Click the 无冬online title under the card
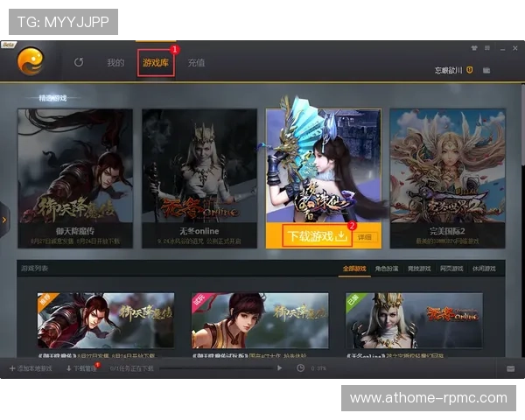The image size is (525, 420). click(x=199, y=231)
